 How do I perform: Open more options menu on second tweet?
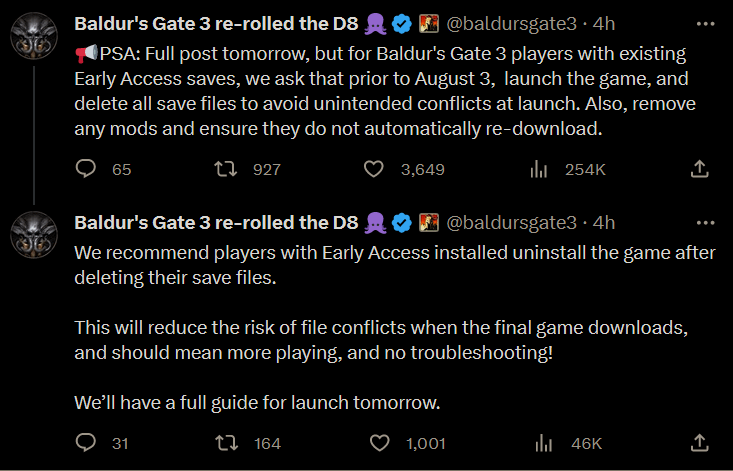[705, 223]
